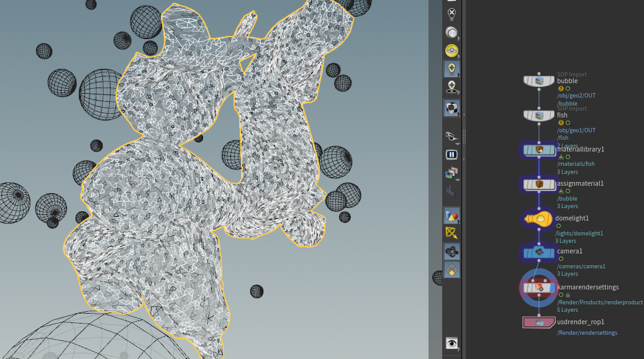
Task: Click the node name 'domelight1'
Action: point(572,218)
